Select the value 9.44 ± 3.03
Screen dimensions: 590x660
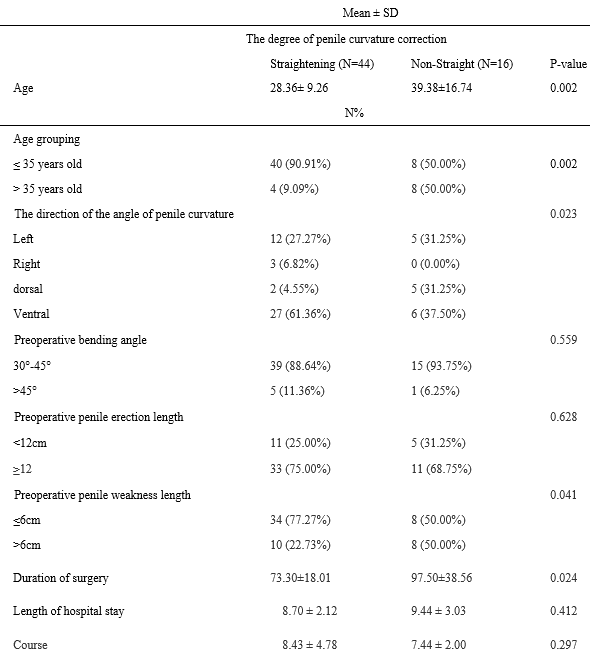(x=439, y=611)
